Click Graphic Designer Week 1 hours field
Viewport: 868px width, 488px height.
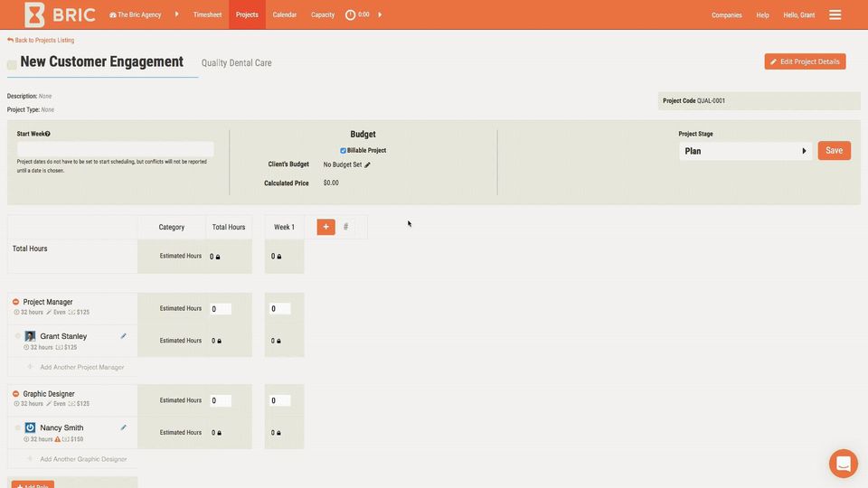click(279, 400)
